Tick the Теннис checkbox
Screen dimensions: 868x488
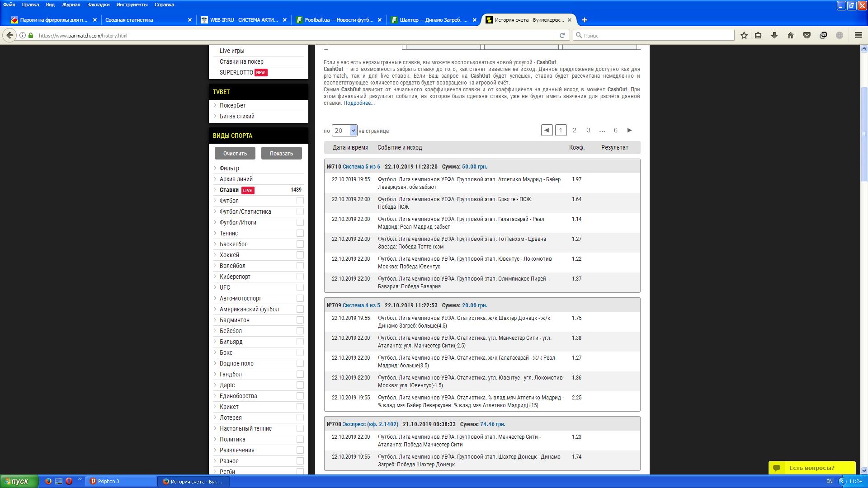tap(300, 233)
